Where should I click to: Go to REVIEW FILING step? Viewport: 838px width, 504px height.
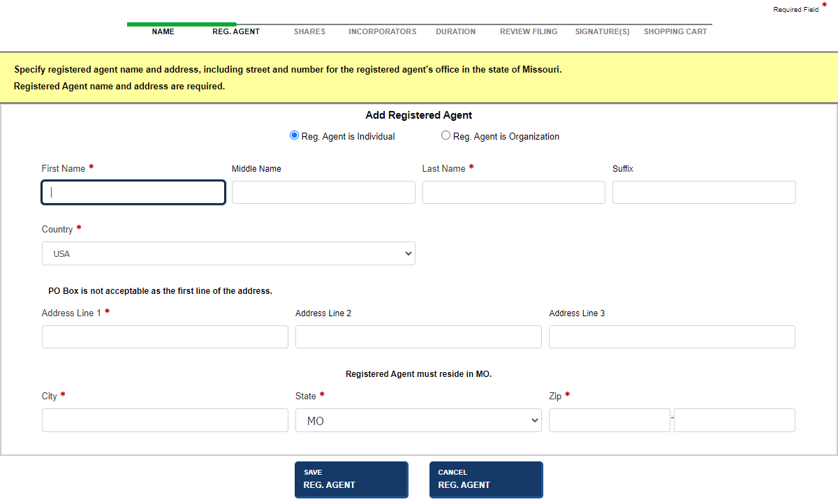point(529,31)
